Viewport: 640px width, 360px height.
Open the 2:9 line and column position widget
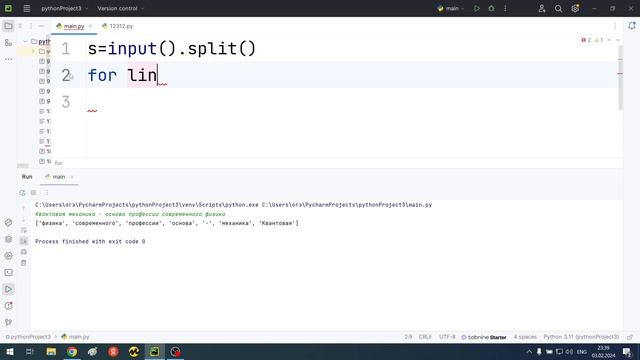pyautogui.click(x=408, y=337)
